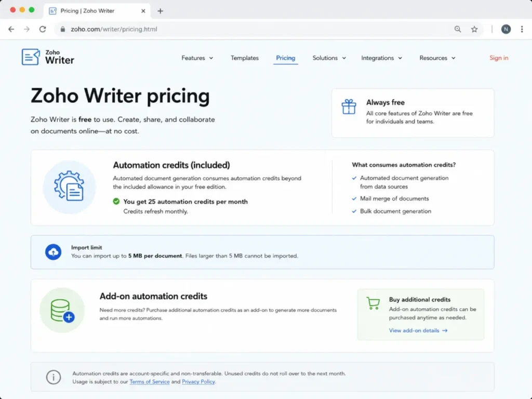Click the Import limit label
This screenshot has height=399, width=532.
click(87, 248)
